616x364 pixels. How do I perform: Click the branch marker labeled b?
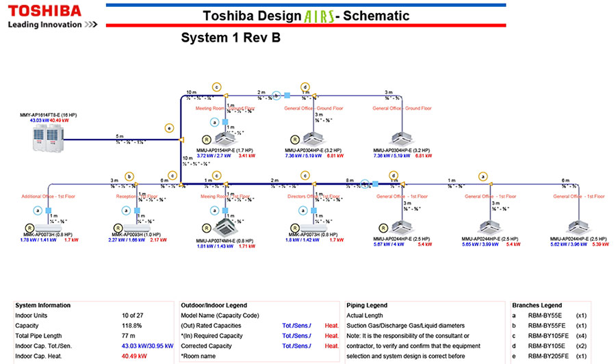point(129,176)
